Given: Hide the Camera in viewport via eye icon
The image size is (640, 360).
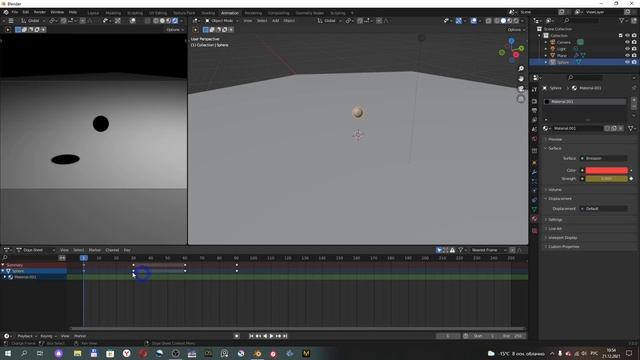Looking at the screenshot, I should [x=627, y=42].
